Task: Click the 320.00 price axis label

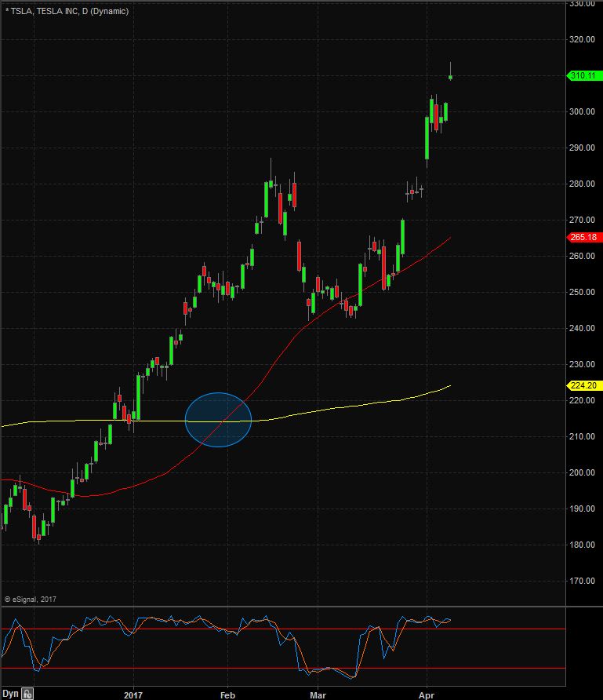Action: click(x=582, y=39)
